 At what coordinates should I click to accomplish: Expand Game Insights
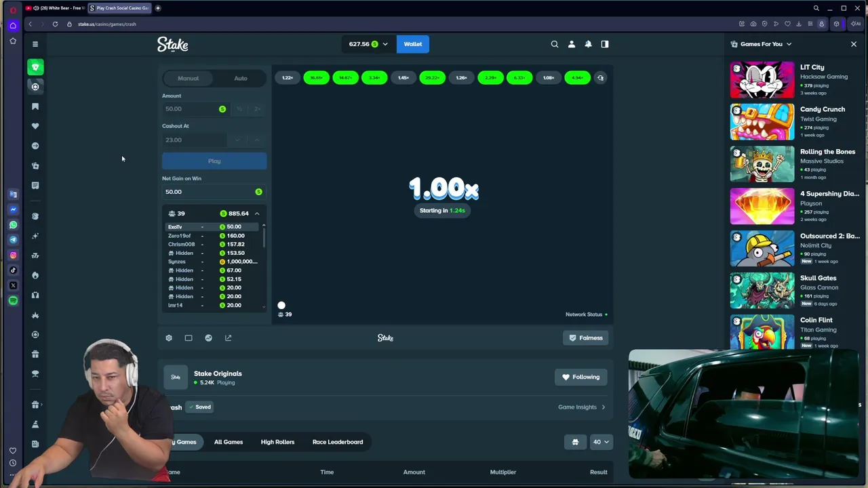[x=582, y=407]
